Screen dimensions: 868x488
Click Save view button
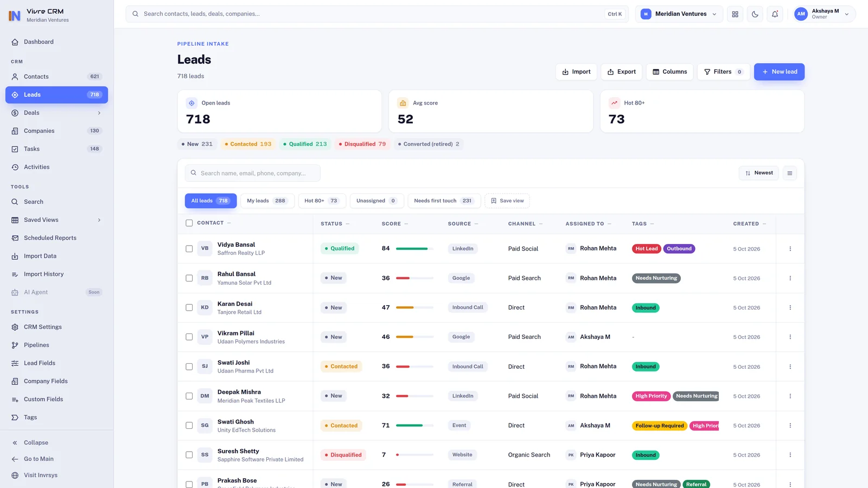(x=507, y=201)
